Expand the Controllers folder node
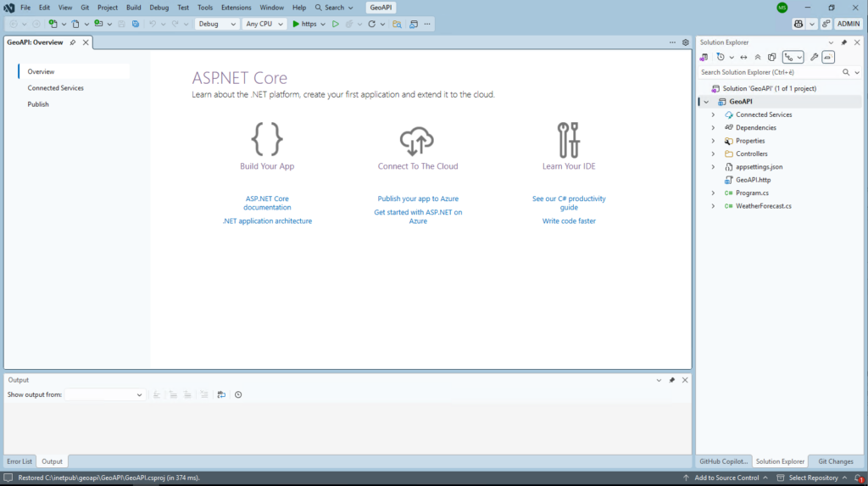 713,154
